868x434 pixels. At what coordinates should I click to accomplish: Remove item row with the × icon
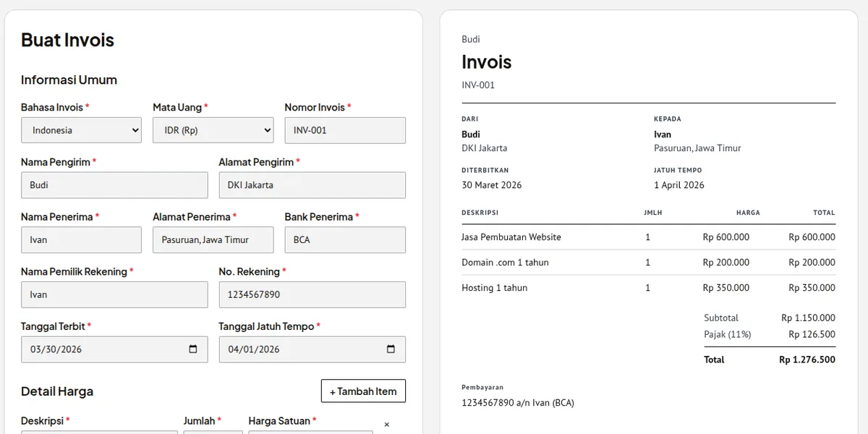point(386,425)
